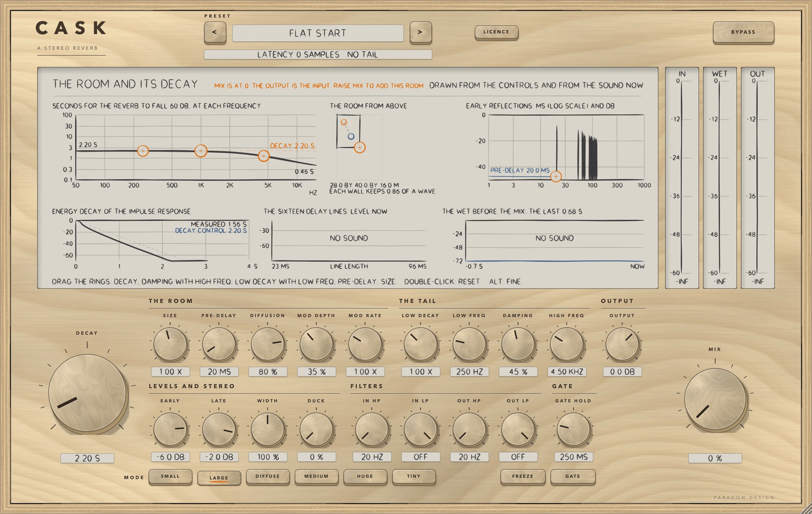The width and height of the screenshot is (812, 514).
Task: Click the 250 HZ low freq value field
Action: click(x=470, y=372)
